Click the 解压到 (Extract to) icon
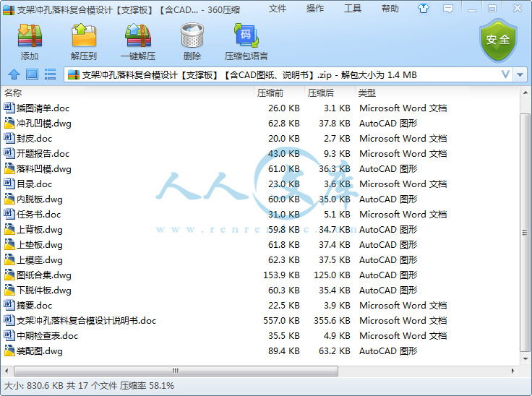The height and width of the screenshot is (396, 532). click(x=84, y=35)
